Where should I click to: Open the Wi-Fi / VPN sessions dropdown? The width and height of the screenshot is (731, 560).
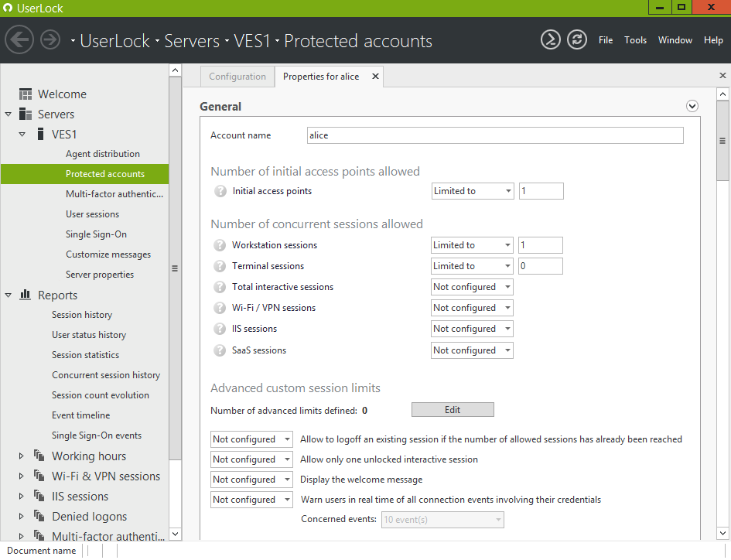473,308
